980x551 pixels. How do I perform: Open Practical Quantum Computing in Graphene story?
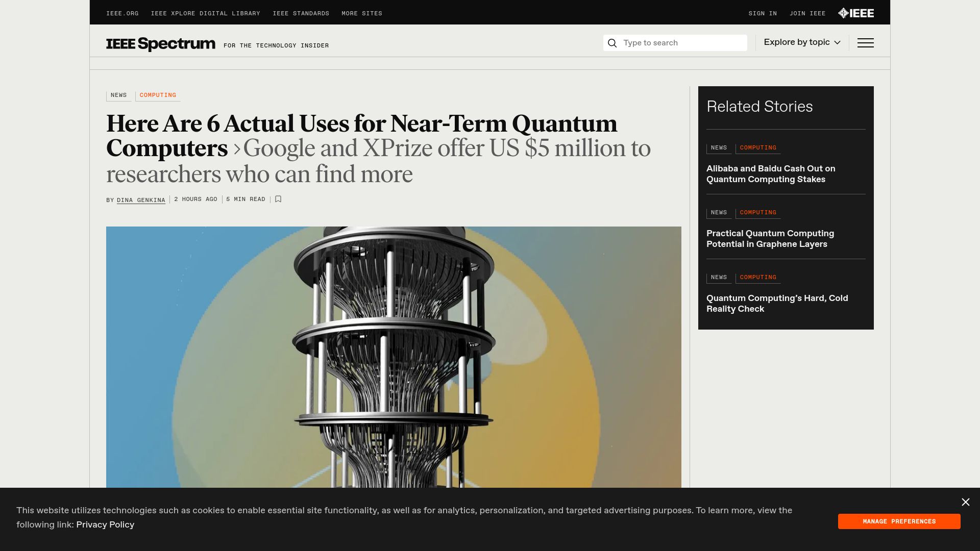[770, 239]
